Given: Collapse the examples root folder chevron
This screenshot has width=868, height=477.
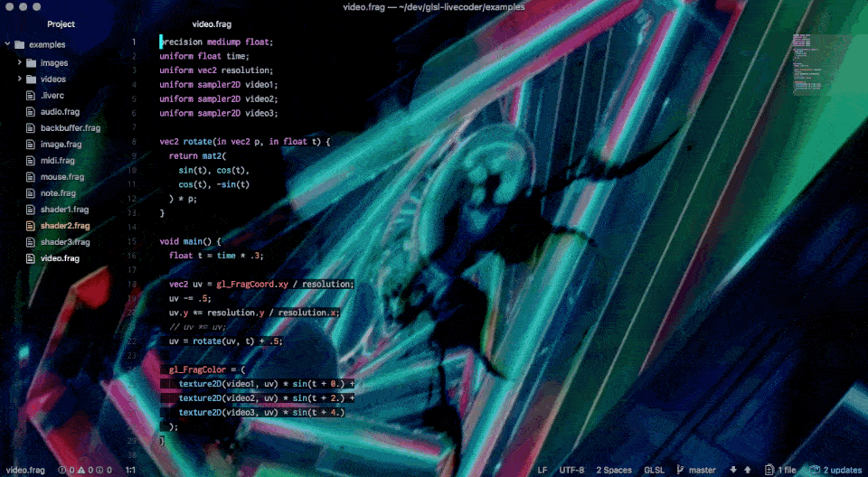Looking at the screenshot, I should [x=8, y=43].
